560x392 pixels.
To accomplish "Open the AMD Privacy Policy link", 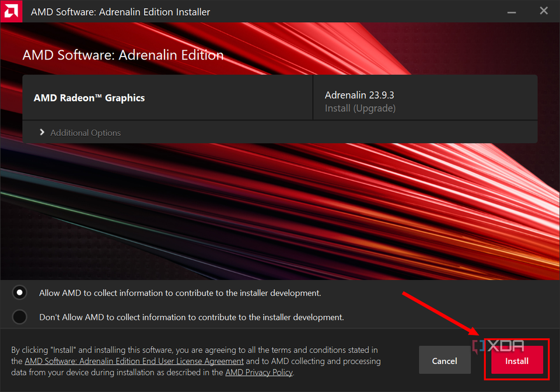I will point(259,372).
